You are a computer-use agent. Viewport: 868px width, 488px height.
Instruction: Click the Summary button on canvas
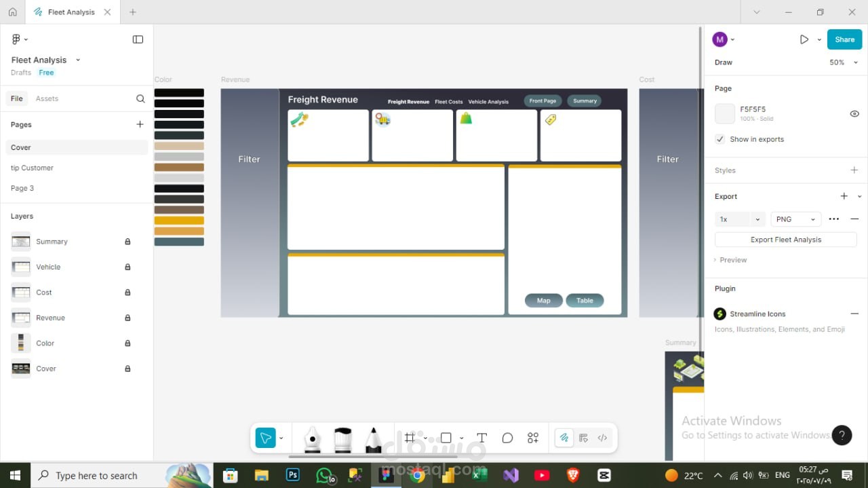[x=585, y=101]
